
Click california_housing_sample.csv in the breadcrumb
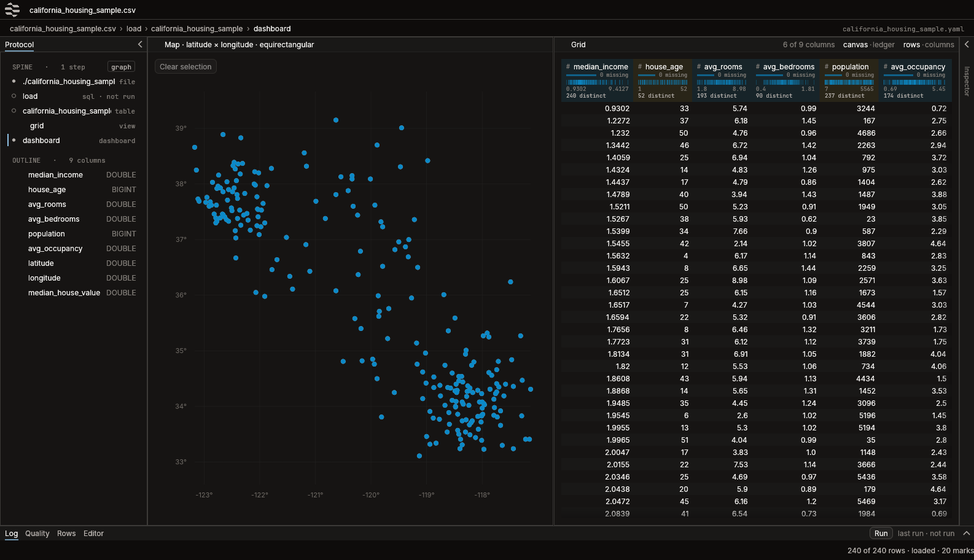[63, 29]
